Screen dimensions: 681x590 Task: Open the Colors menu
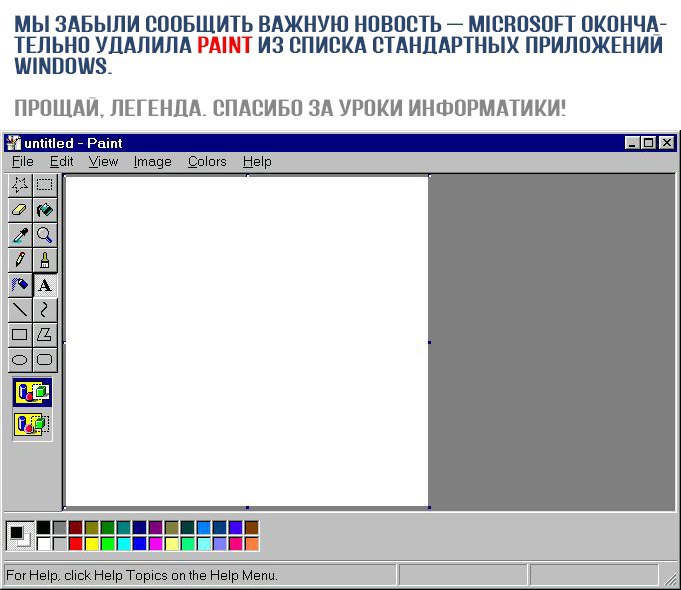[x=207, y=162]
